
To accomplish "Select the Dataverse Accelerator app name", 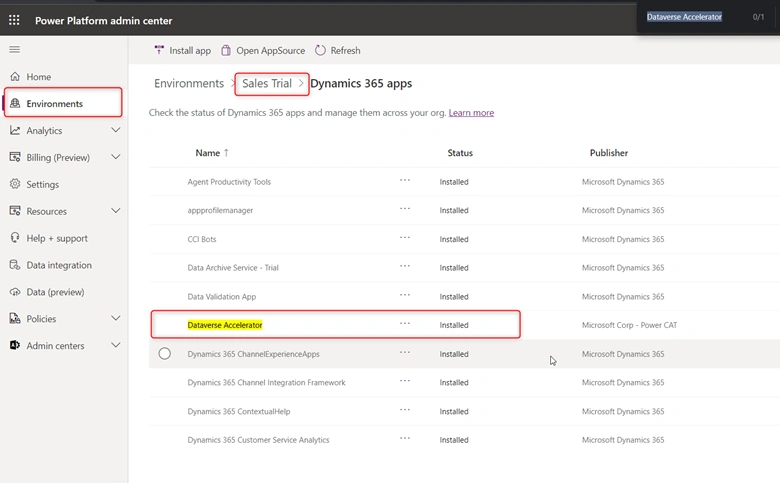I will point(225,325).
